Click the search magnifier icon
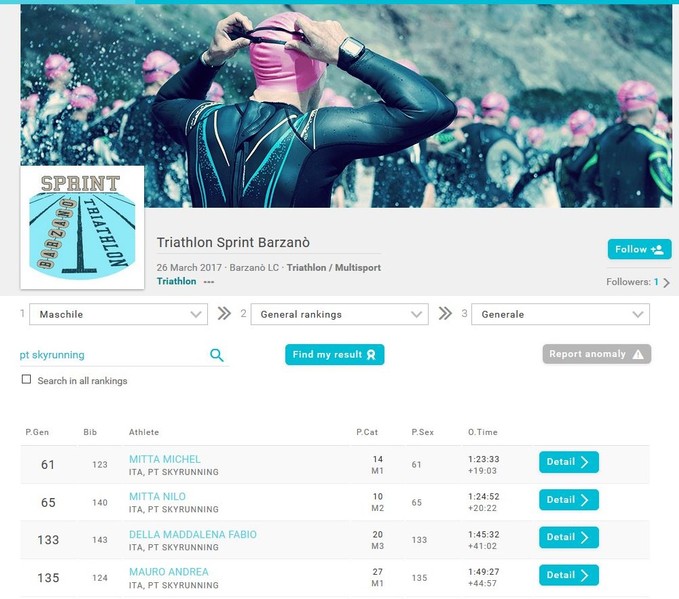Image resolution: width=679 pixels, height=599 pixels. tap(217, 355)
